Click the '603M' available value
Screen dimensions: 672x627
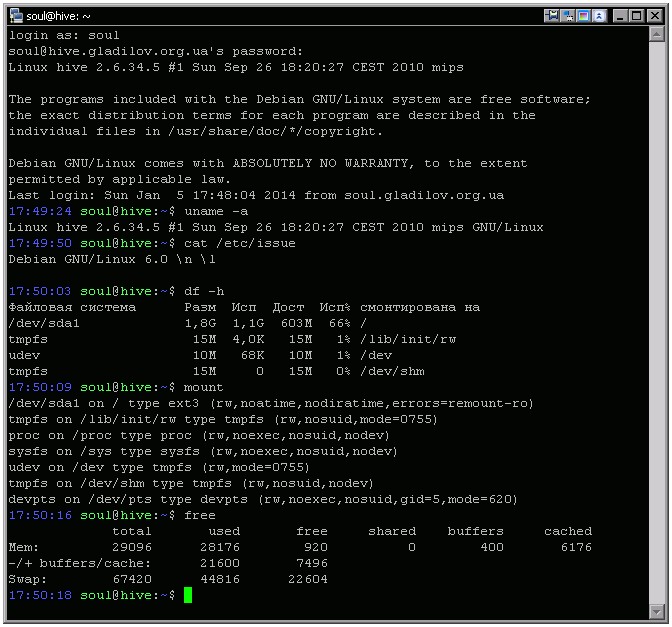click(297, 323)
